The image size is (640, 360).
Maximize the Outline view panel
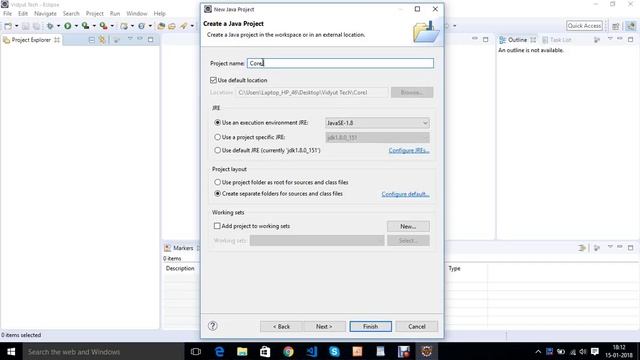pos(631,40)
